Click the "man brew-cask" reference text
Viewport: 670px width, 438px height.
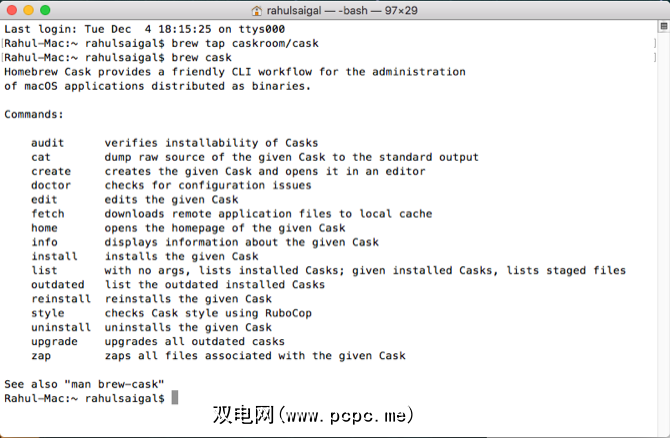(124, 384)
